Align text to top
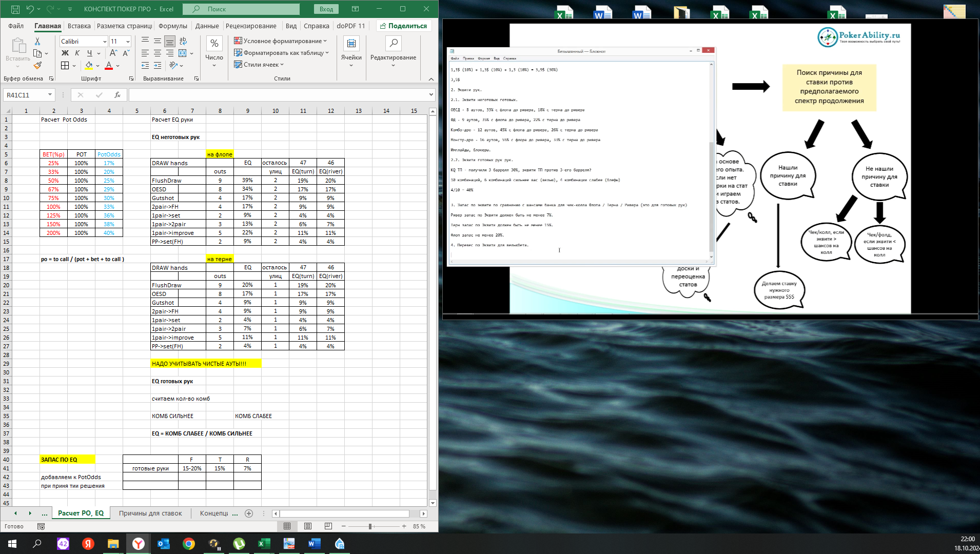Image resolution: width=980 pixels, height=554 pixels. point(145,41)
